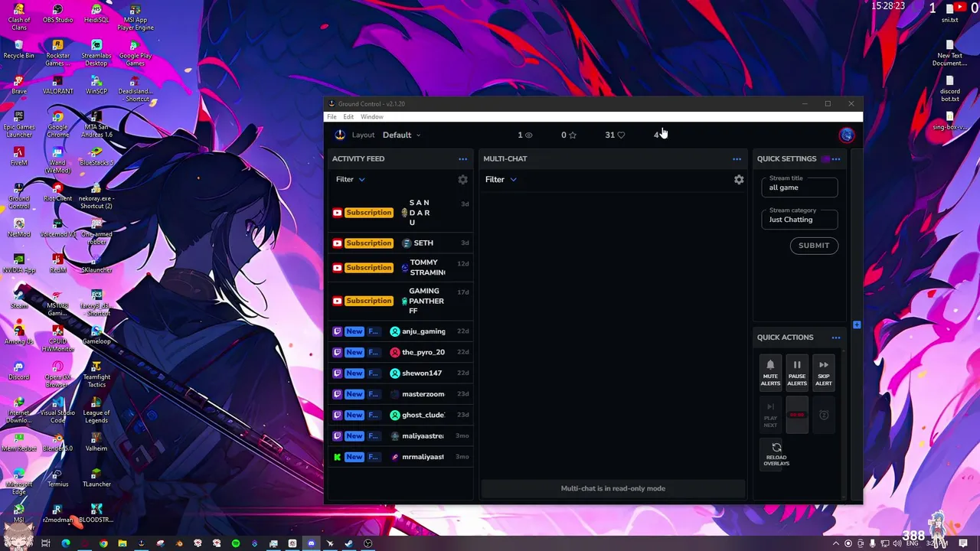Click the Stream title field

pos(799,187)
